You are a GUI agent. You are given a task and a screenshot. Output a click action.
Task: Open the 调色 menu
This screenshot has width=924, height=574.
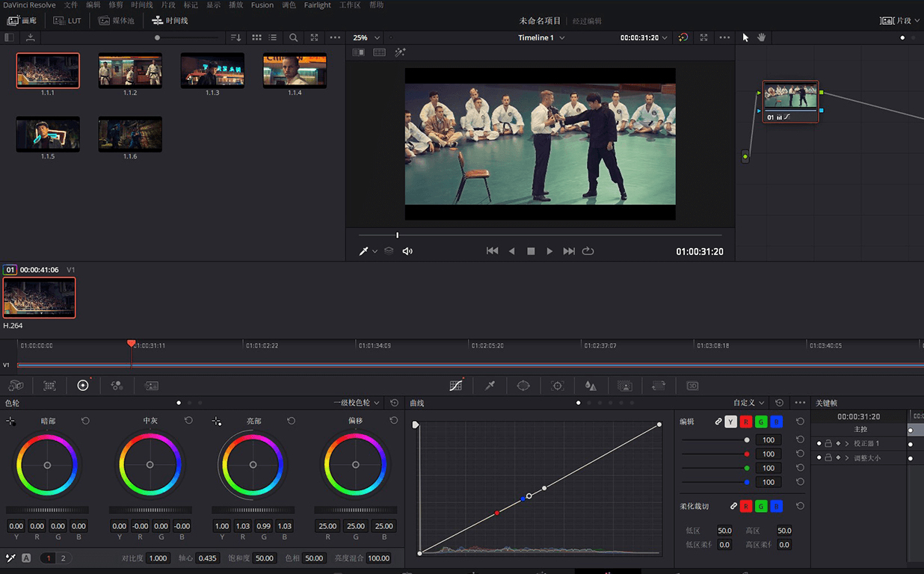click(289, 4)
